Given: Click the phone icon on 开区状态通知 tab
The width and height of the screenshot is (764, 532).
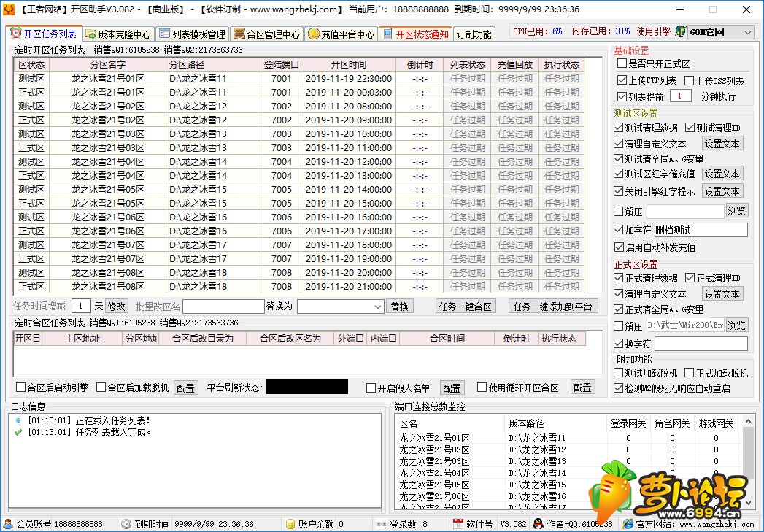Looking at the screenshot, I should [x=388, y=34].
